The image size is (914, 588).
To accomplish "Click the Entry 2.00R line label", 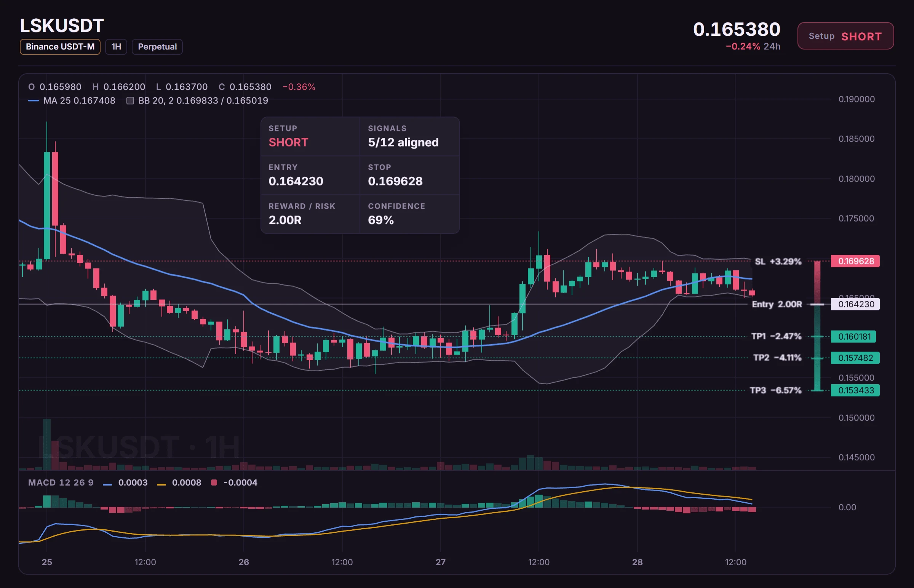I will click(x=777, y=304).
